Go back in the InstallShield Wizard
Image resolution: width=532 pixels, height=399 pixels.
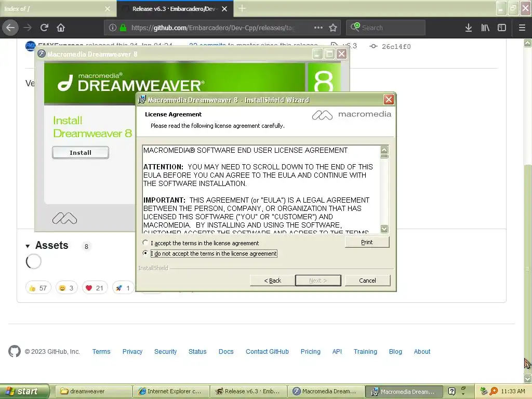tap(272, 281)
